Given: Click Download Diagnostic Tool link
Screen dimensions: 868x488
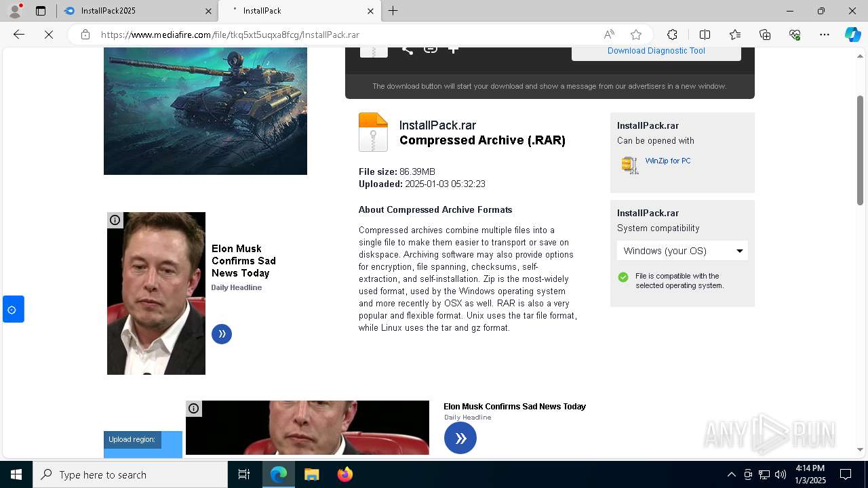Looking at the screenshot, I should pos(656,51).
